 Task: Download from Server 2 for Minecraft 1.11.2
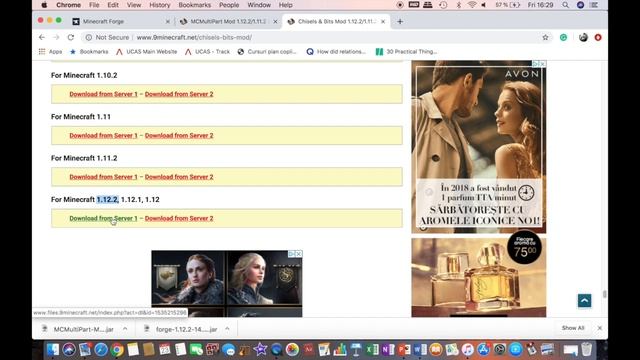179,177
